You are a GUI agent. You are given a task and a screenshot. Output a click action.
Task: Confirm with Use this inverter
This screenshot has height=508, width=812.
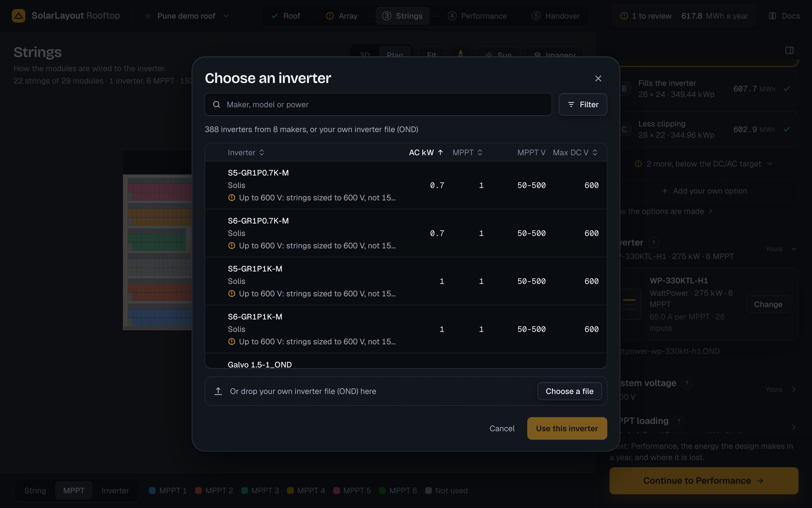tap(567, 428)
